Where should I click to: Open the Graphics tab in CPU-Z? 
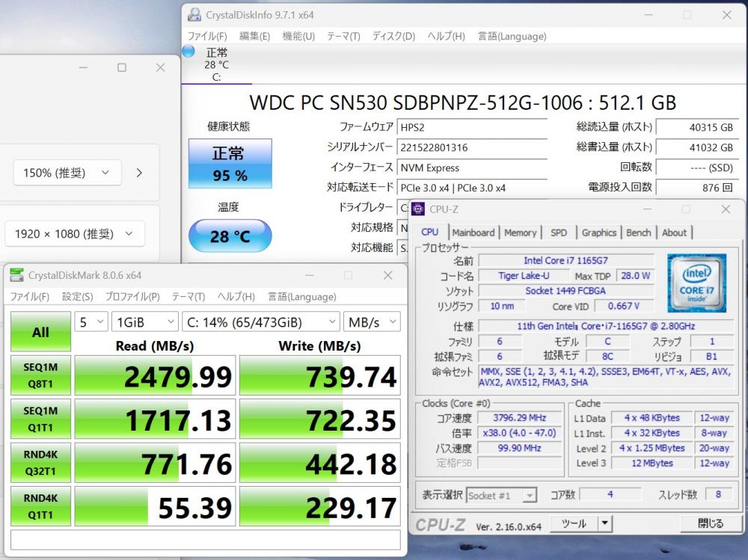(x=598, y=233)
